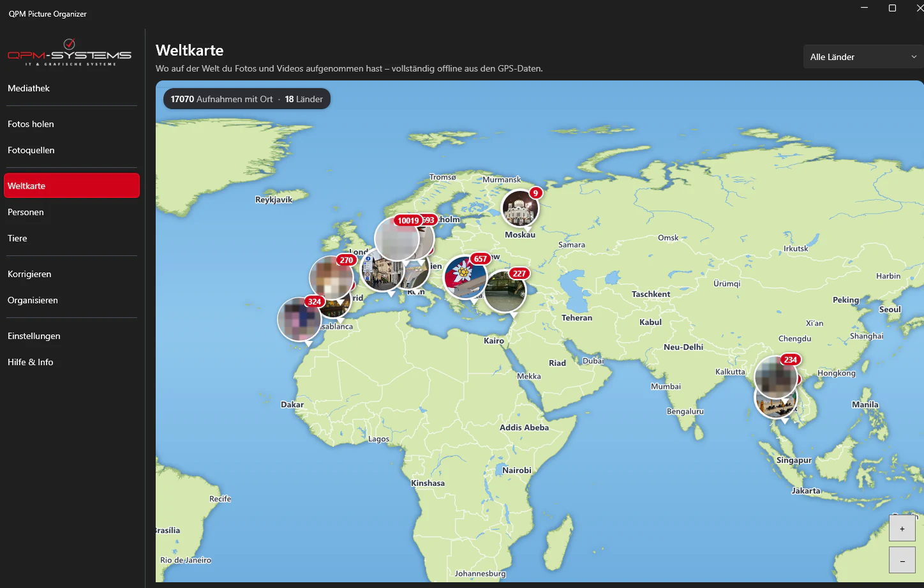Screen dimensions: 924x588
Task: Click the Kairo city label
Action: pyautogui.click(x=494, y=340)
